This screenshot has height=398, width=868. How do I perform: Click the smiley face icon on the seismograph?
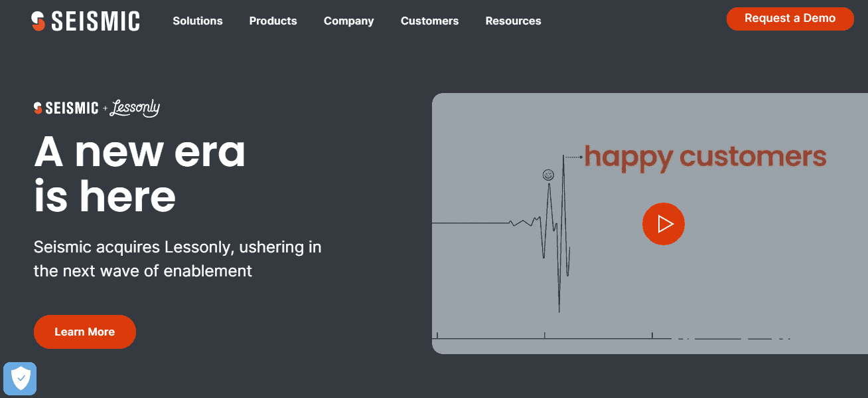[548, 175]
